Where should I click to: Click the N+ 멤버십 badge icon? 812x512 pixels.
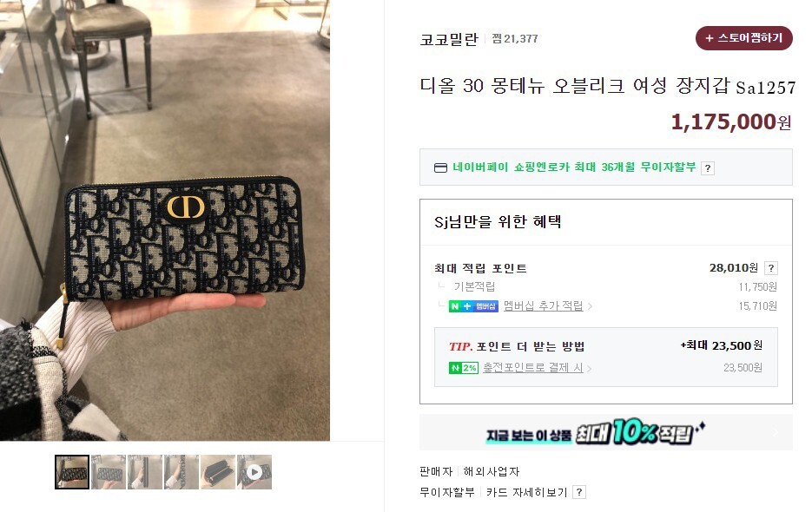(x=473, y=306)
